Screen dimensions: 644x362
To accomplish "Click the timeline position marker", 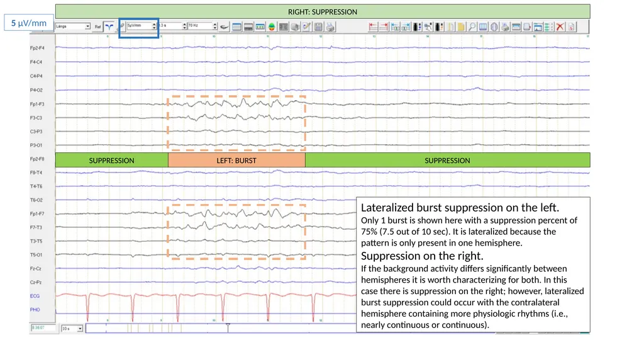I will point(228,327).
